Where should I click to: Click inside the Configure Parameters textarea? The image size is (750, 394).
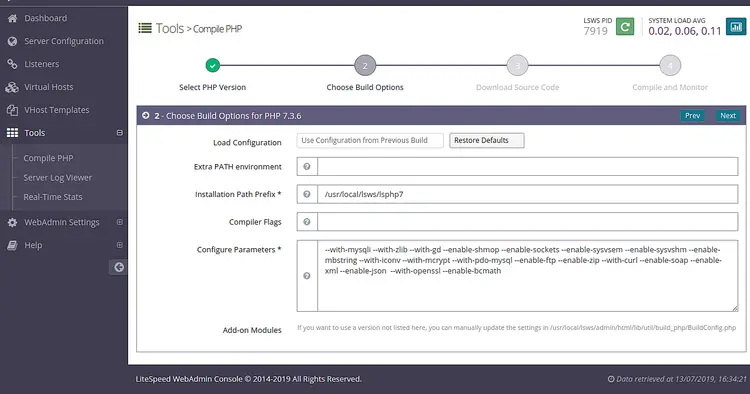click(528, 276)
